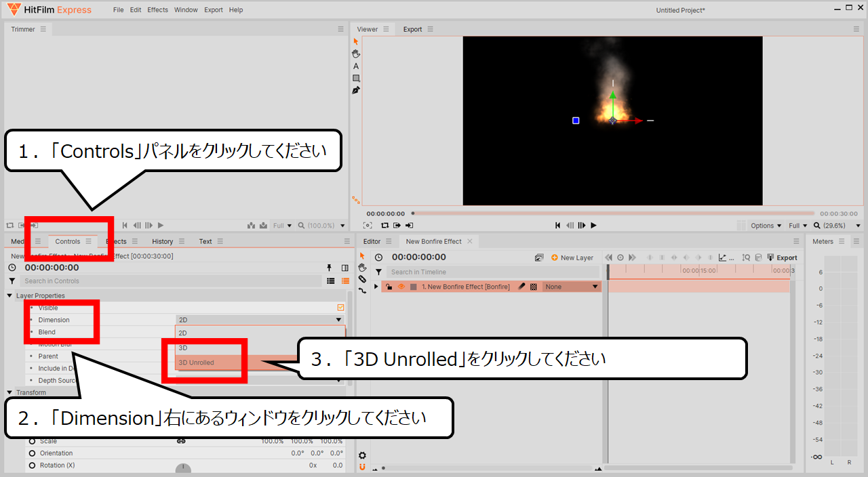Open Viewer zoom 29.6% dropdown
Screen dimensions: 868x477
pyautogui.click(x=837, y=226)
